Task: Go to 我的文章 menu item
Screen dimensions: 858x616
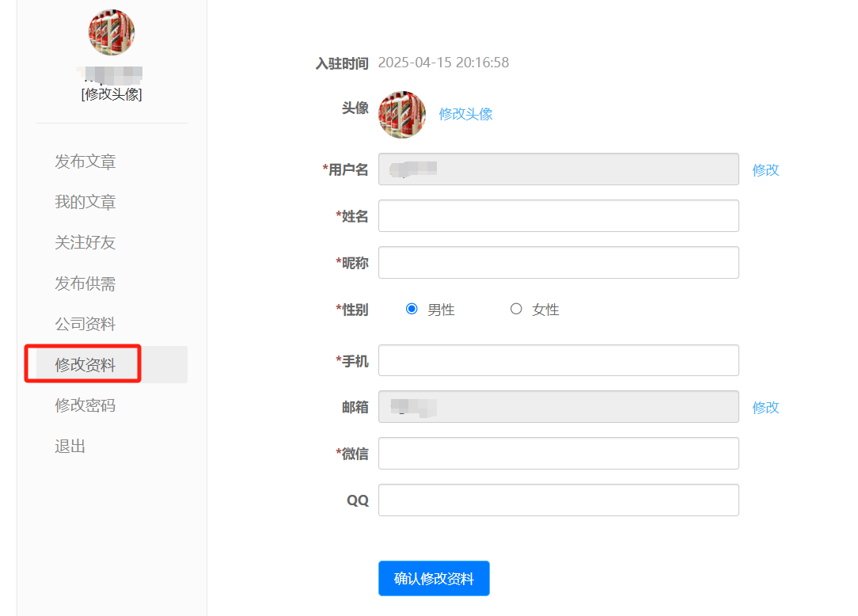Action: click(x=85, y=203)
